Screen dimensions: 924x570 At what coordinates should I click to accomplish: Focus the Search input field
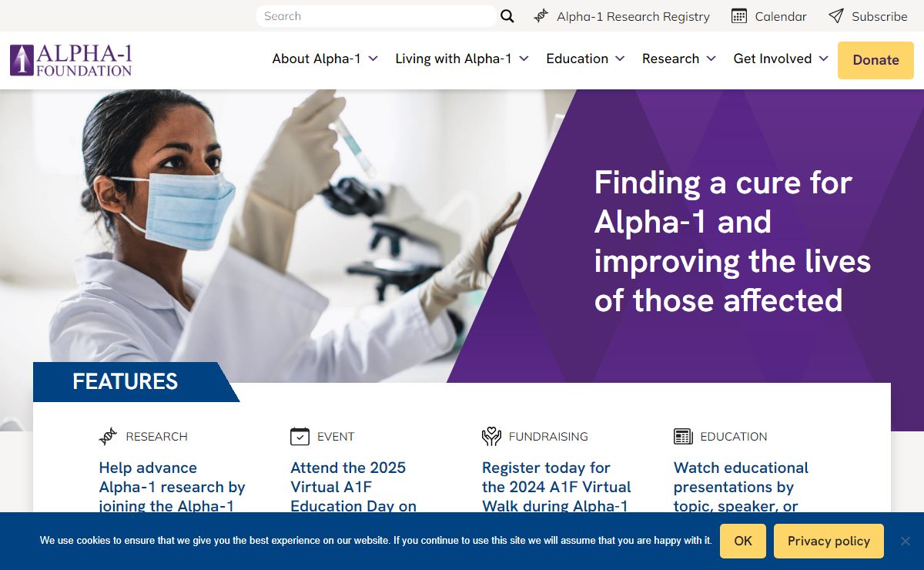click(x=376, y=16)
